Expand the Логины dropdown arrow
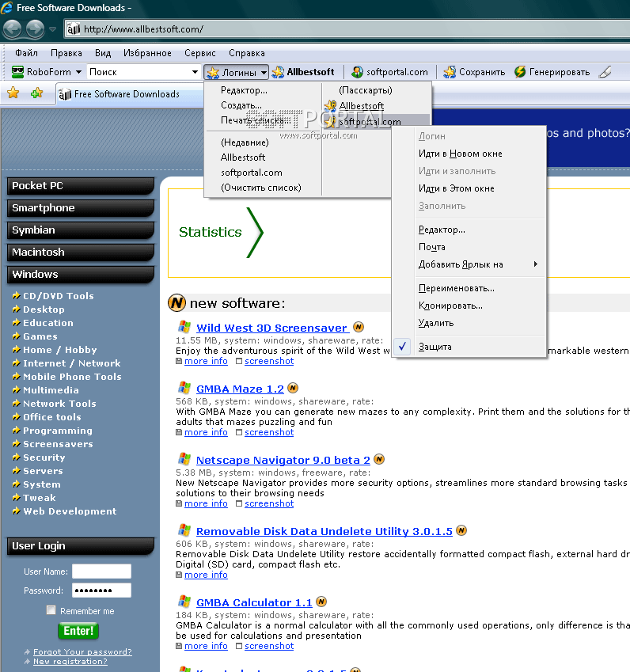 pos(264,73)
